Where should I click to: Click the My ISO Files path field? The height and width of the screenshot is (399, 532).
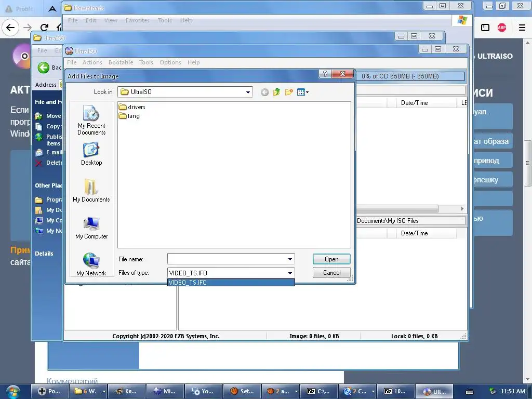pyautogui.click(x=410, y=220)
